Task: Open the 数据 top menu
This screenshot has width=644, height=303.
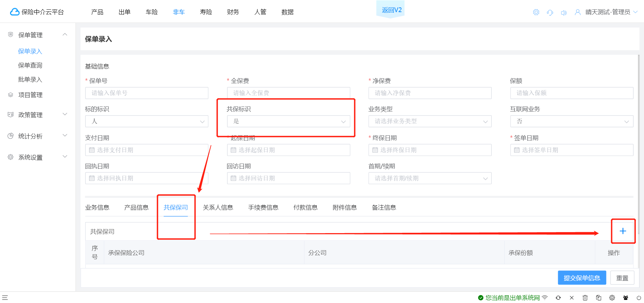Action: tap(287, 12)
